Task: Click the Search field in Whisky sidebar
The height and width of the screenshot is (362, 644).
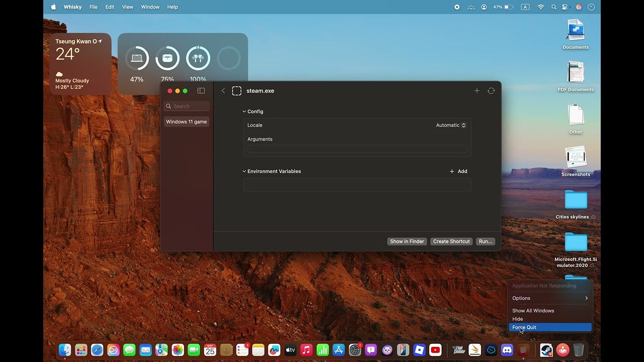Action: point(187,106)
